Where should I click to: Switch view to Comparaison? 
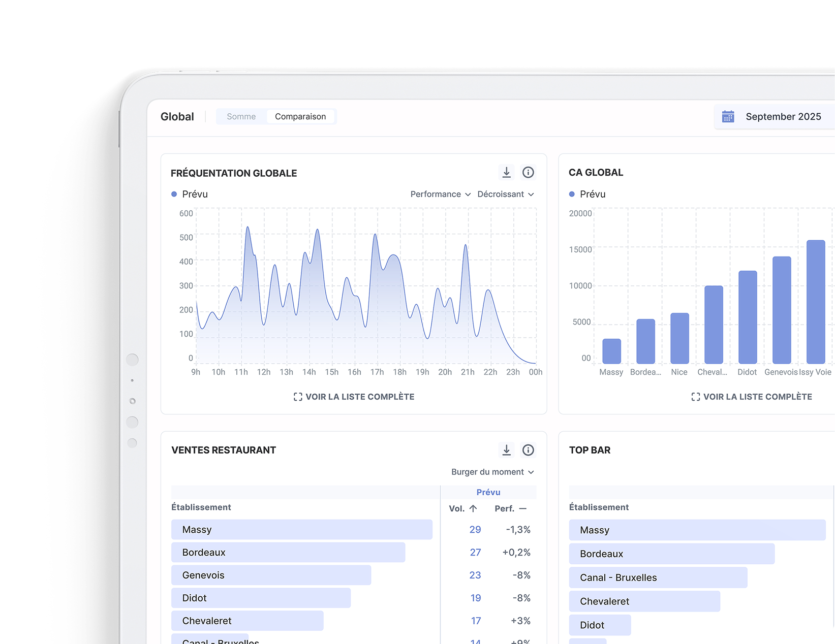(x=300, y=117)
